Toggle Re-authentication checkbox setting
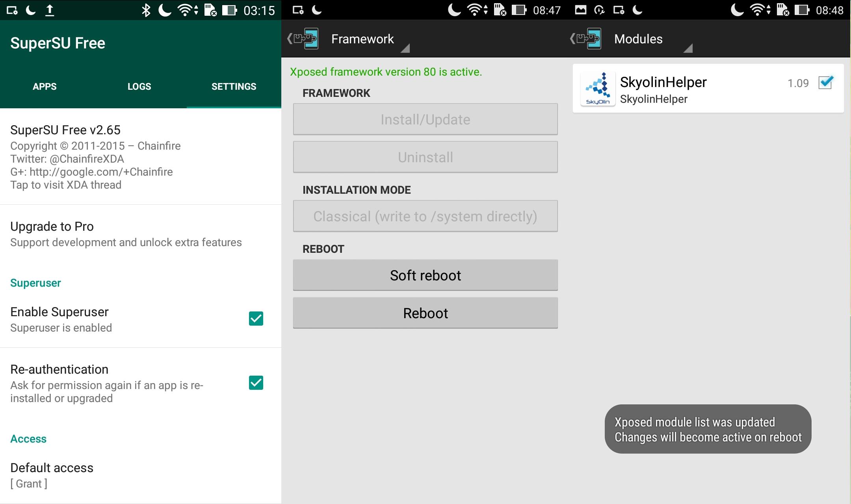Viewport: 851px width, 504px height. (256, 383)
